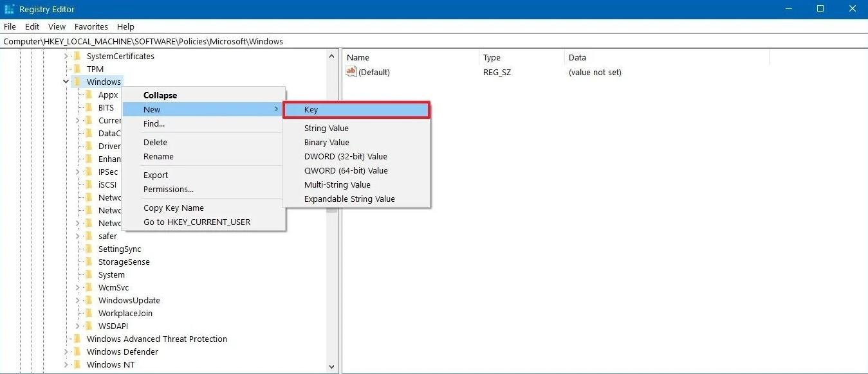This screenshot has width=868, height=374.
Task: Click the registry path address bar
Action: [434, 41]
